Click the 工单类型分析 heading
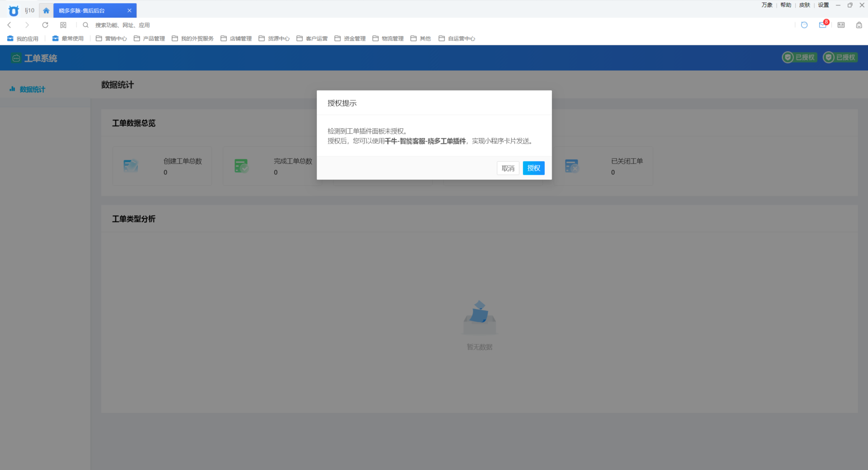Screen dimensions: 868x470 134,219
